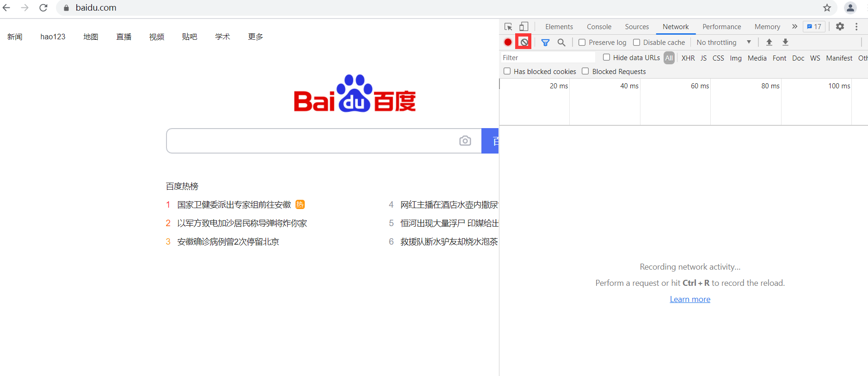Toggle the network filter funnel icon
868x376 pixels.
[545, 43]
